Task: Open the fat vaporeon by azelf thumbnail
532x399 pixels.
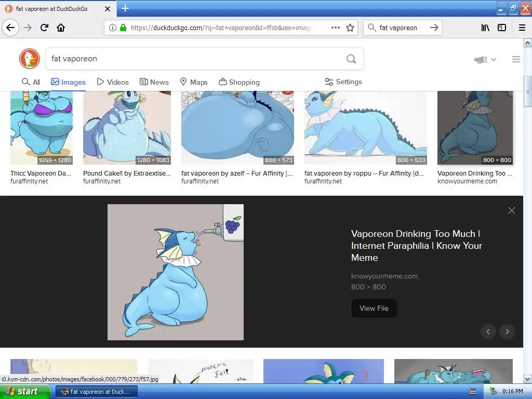Action: click(x=237, y=128)
